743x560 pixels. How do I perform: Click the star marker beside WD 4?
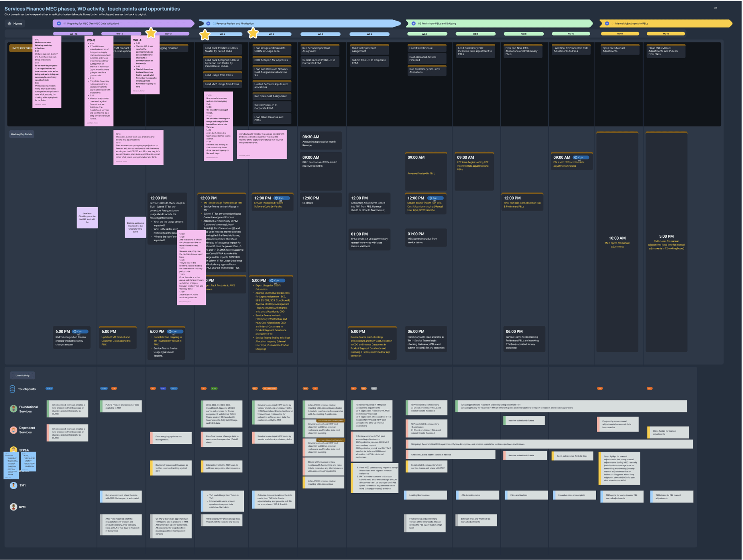[253, 33]
